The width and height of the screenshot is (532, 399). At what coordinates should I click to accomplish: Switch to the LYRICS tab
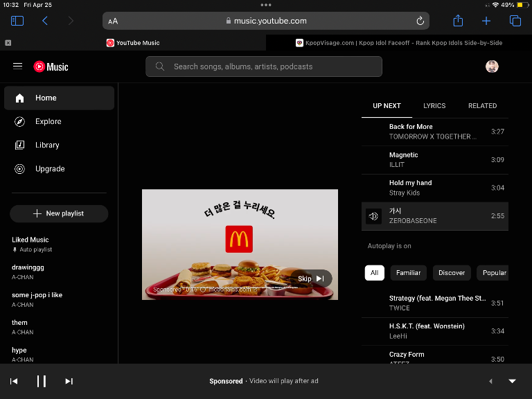coord(434,106)
